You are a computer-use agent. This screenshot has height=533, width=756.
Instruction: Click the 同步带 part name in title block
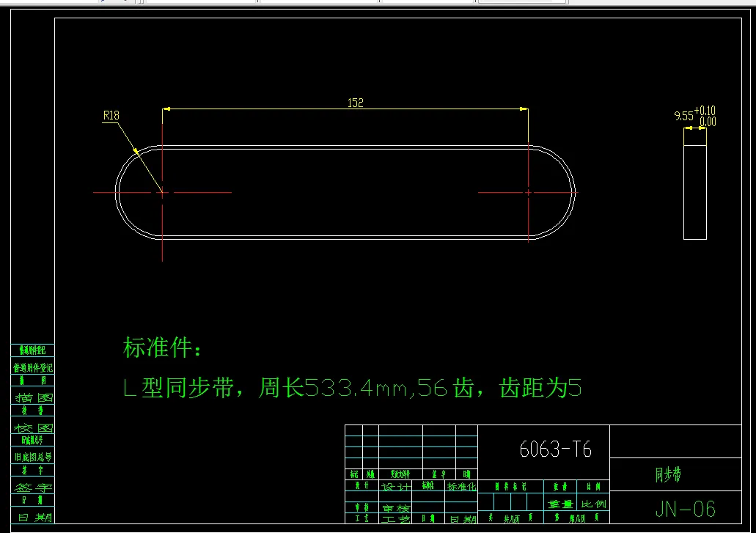pyautogui.click(x=668, y=474)
